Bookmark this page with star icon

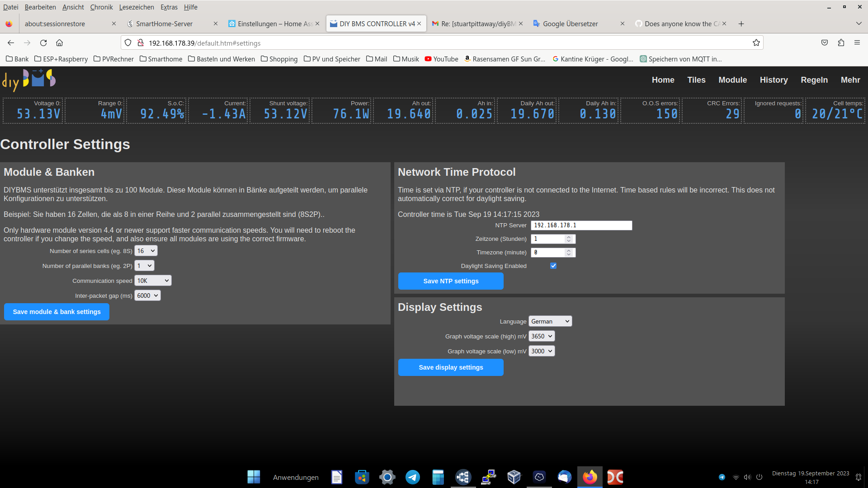(x=756, y=43)
